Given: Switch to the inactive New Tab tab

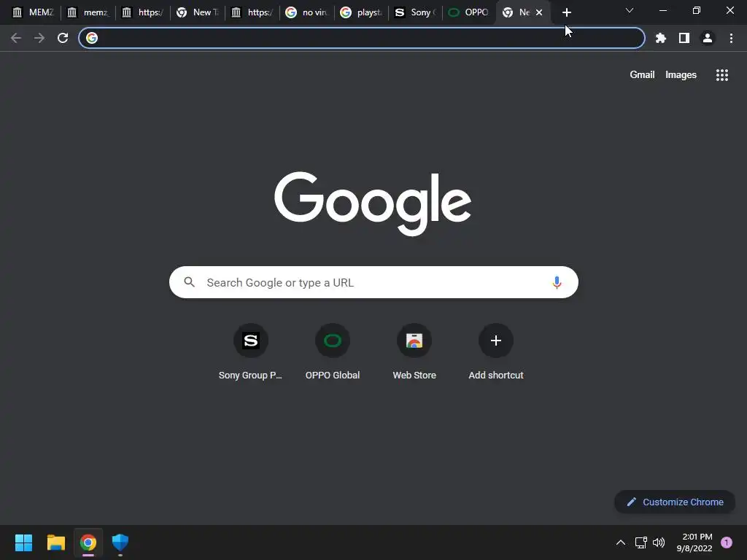Looking at the screenshot, I should [x=198, y=12].
